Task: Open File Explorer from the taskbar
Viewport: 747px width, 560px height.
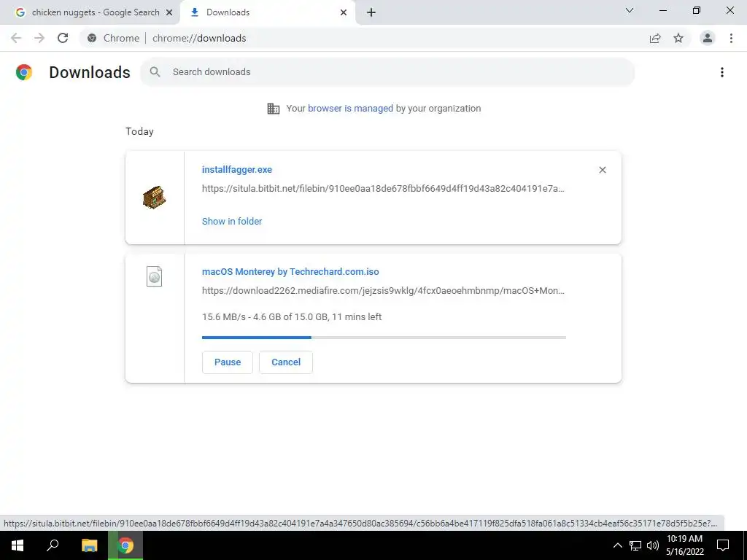Action: point(89,545)
